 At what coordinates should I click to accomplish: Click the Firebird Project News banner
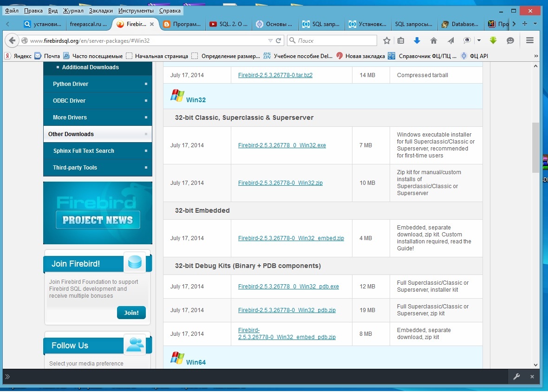click(98, 213)
